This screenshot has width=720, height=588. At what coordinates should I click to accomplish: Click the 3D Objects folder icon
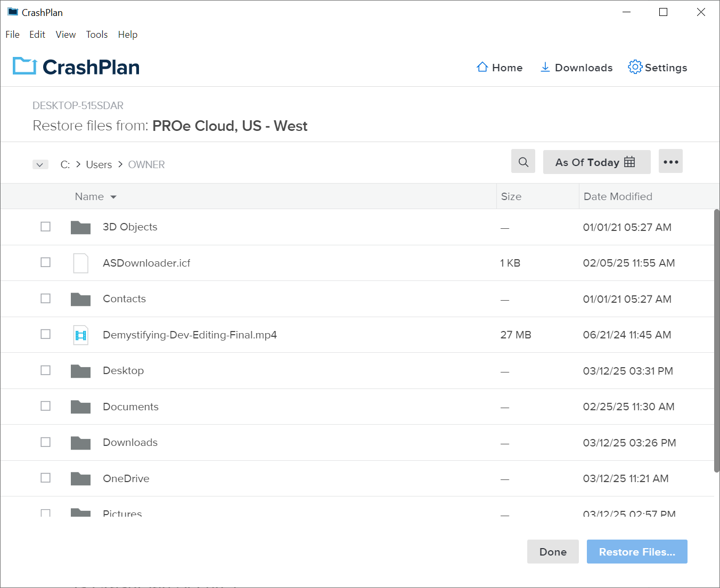pyautogui.click(x=80, y=227)
